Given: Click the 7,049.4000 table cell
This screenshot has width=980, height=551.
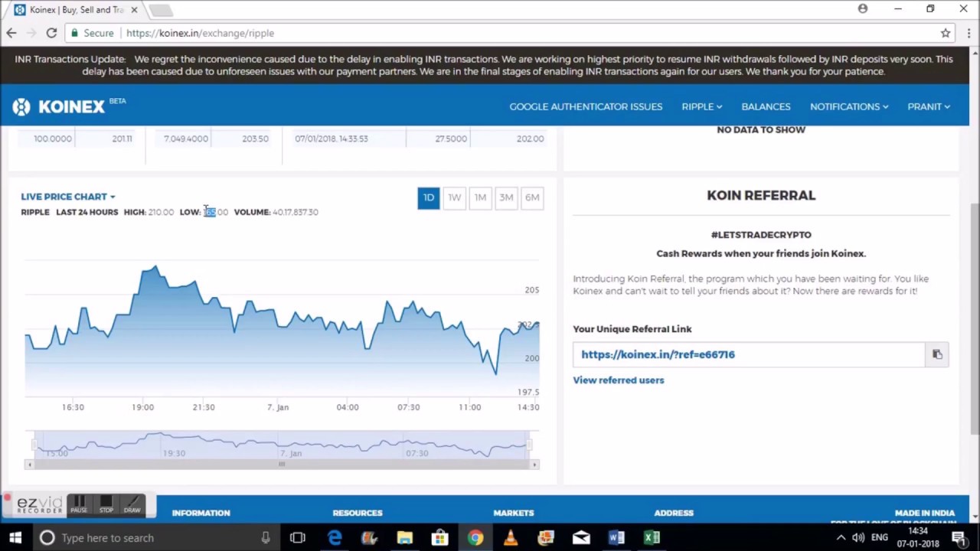Looking at the screenshot, I should pyautogui.click(x=186, y=139).
